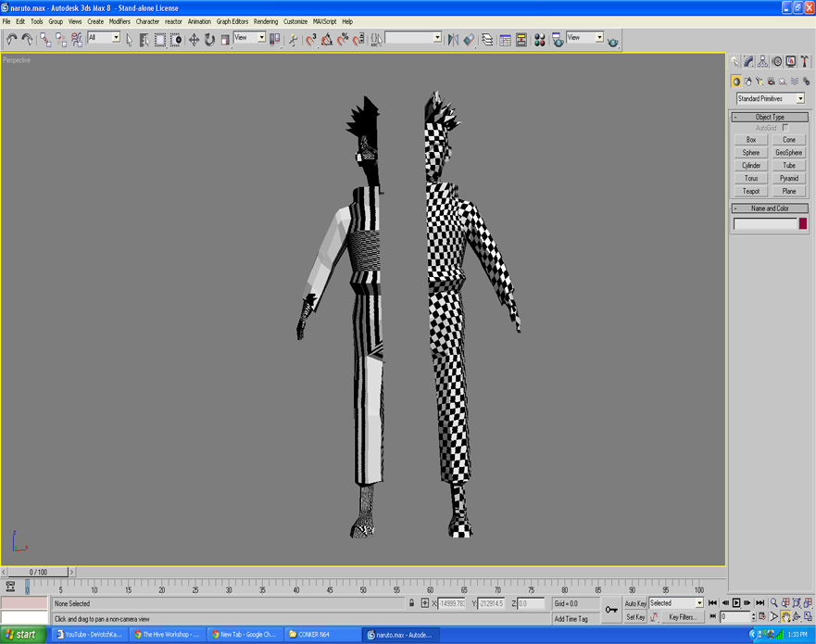Toggle the Spinner Snap button
This screenshot has height=644, width=816.
click(358, 40)
